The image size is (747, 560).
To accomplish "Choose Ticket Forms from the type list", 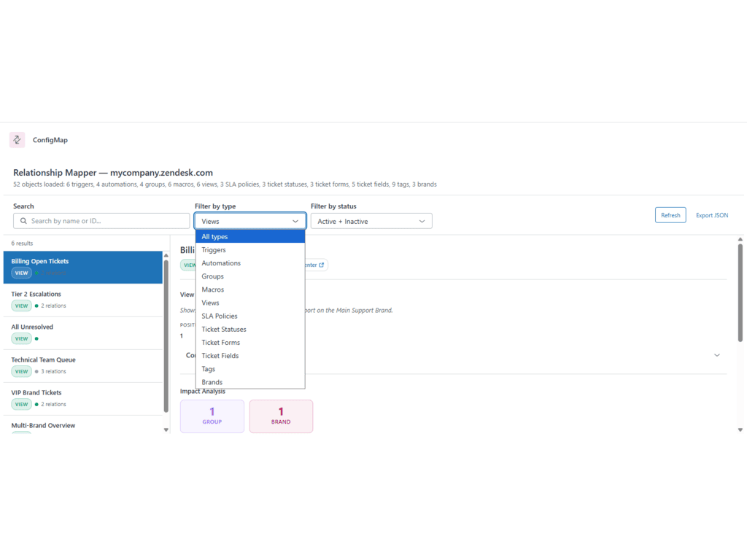I will point(250,343).
